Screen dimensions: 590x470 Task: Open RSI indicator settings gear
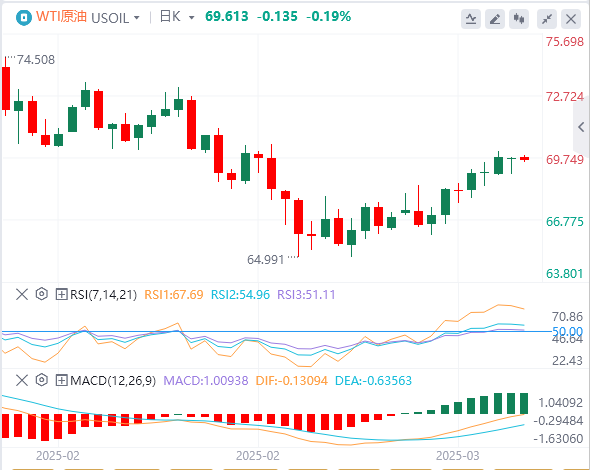click(x=42, y=294)
